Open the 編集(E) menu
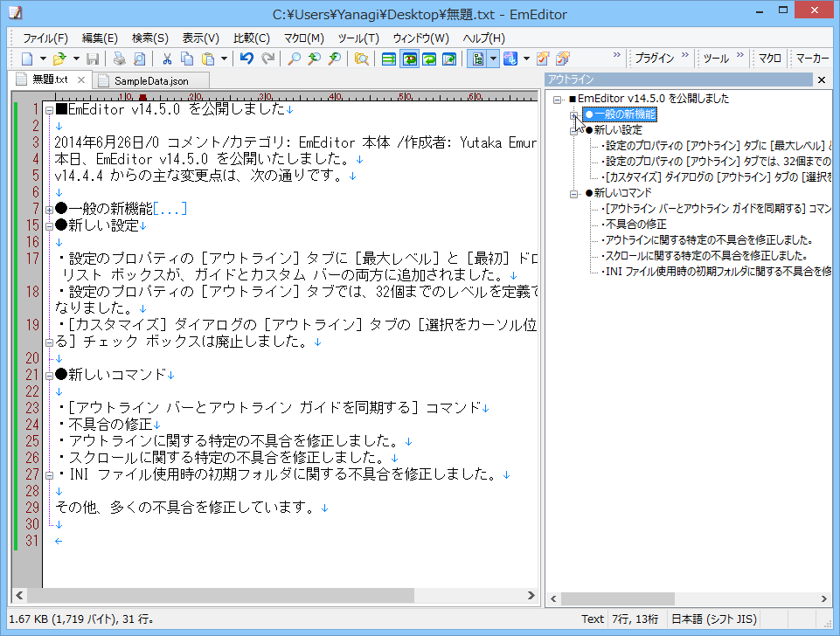This screenshot has width=840, height=636. (100, 38)
